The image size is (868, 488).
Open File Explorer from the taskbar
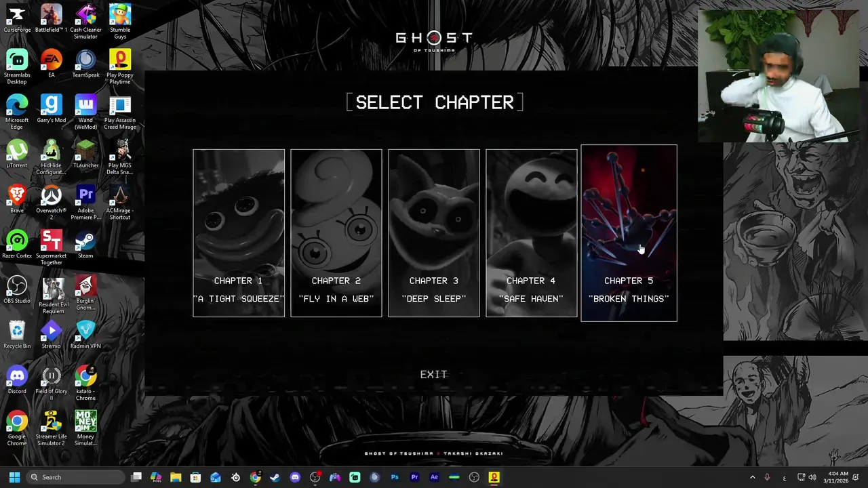176,477
